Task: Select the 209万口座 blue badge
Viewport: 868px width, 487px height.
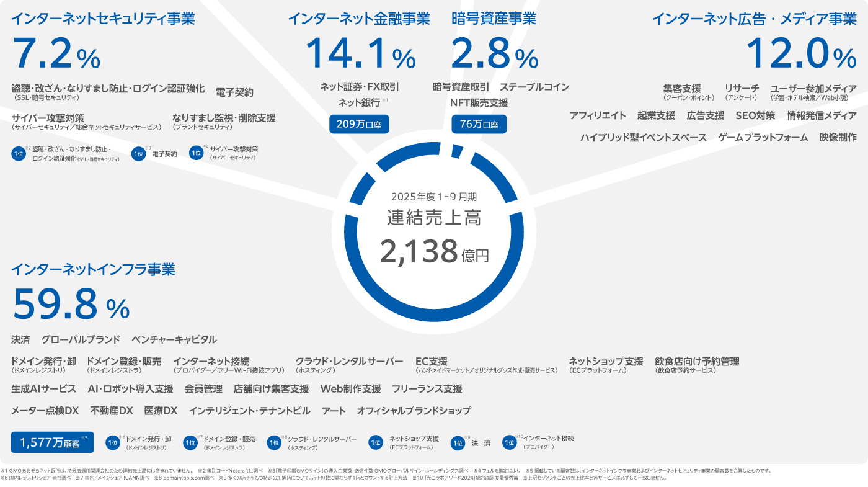Action: (x=359, y=124)
